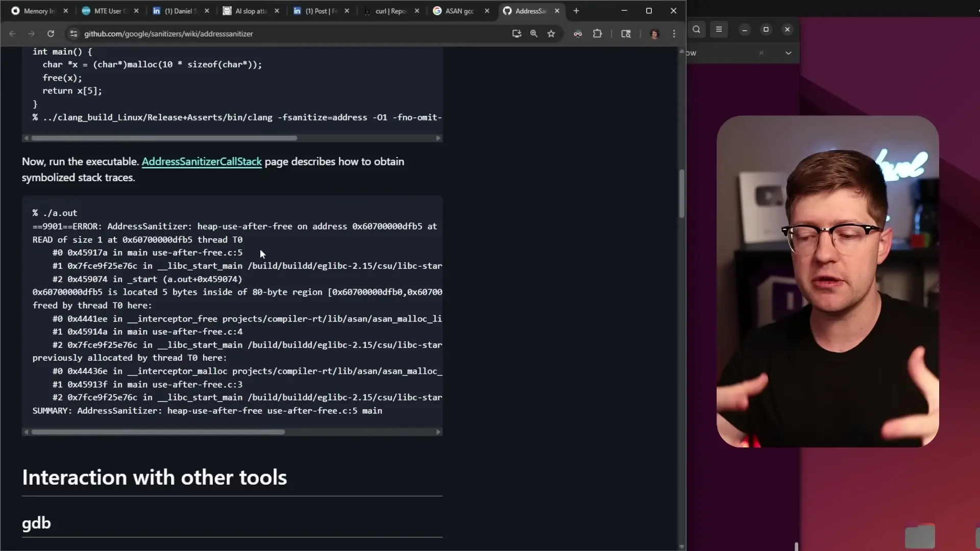Click the zoom magnifier icon in address bar
The height and width of the screenshot is (551, 980).
coord(534,34)
